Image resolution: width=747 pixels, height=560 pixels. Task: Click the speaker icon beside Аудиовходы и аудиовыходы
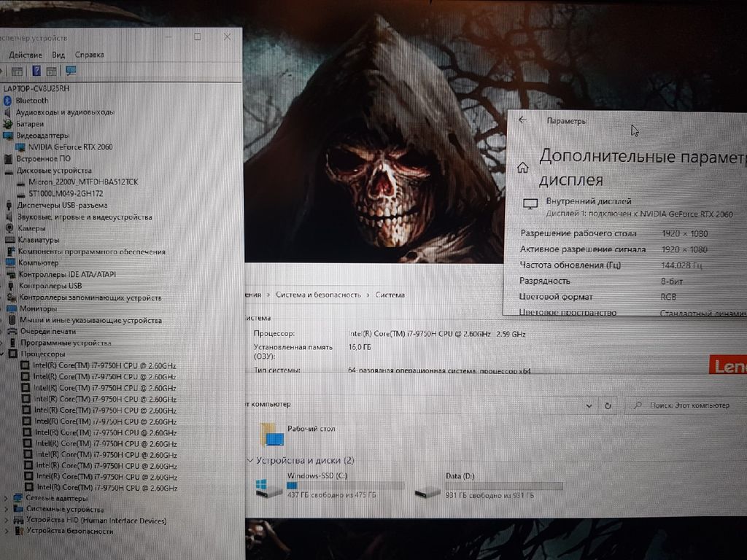(x=7, y=112)
